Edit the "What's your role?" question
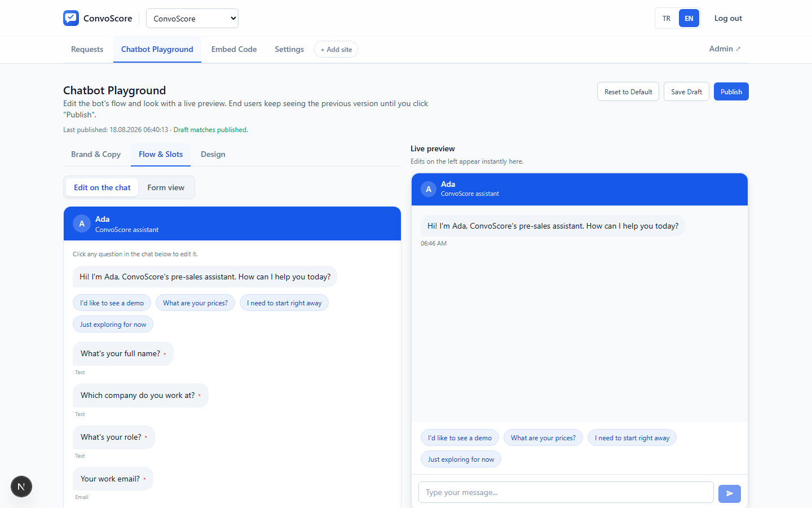 click(114, 437)
